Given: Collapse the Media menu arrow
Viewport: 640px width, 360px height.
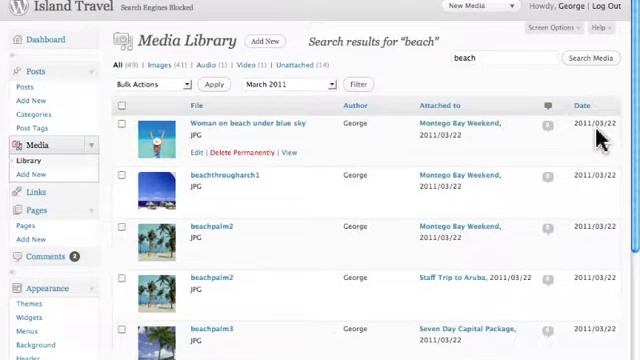Looking at the screenshot, I should click(x=92, y=145).
